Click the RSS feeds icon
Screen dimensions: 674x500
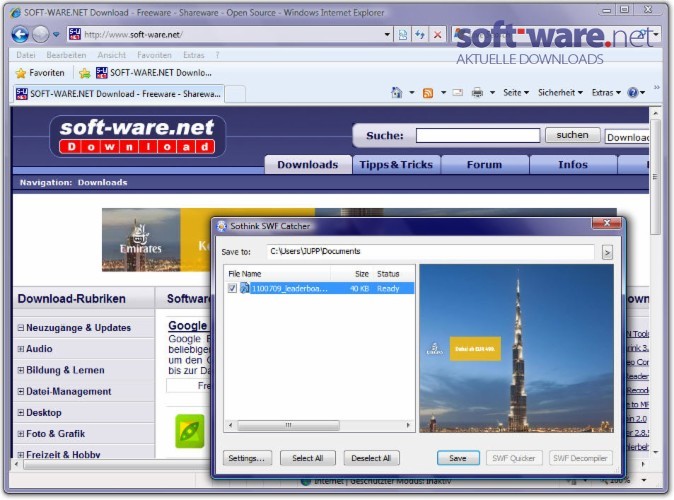(428, 93)
